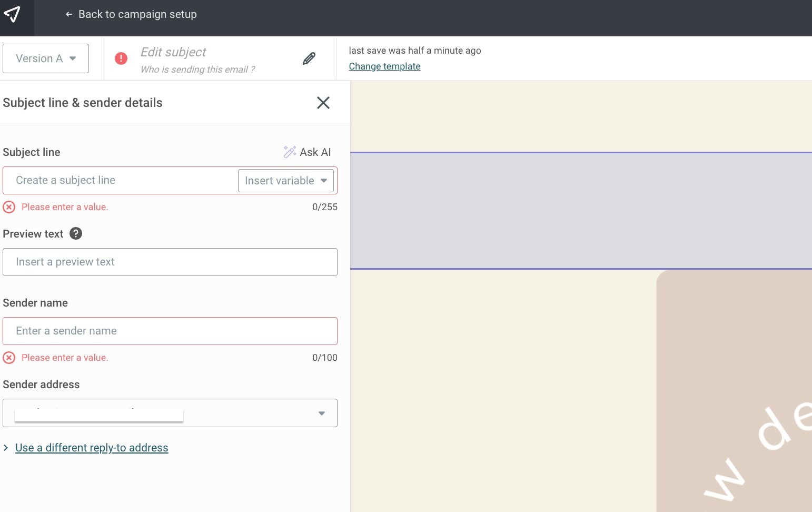Go back to campaign setup
Viewport: 812px width, 512px height.
pos(131,14)
